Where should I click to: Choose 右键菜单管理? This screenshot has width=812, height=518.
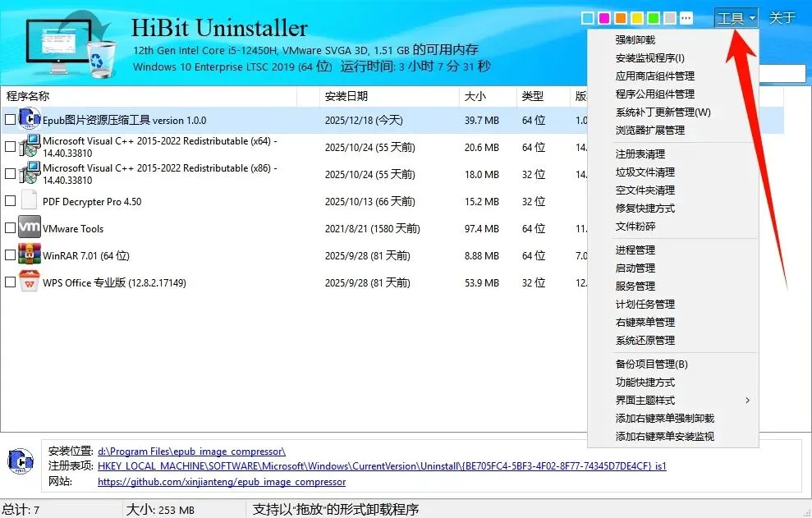pyautogui.click(x=645, y=322)
